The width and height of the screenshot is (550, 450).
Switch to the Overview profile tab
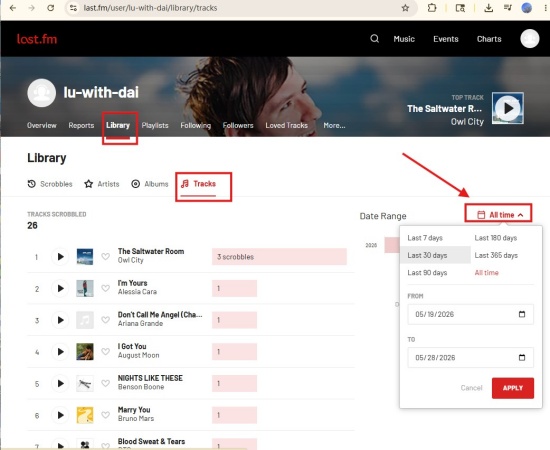(41, 125)
